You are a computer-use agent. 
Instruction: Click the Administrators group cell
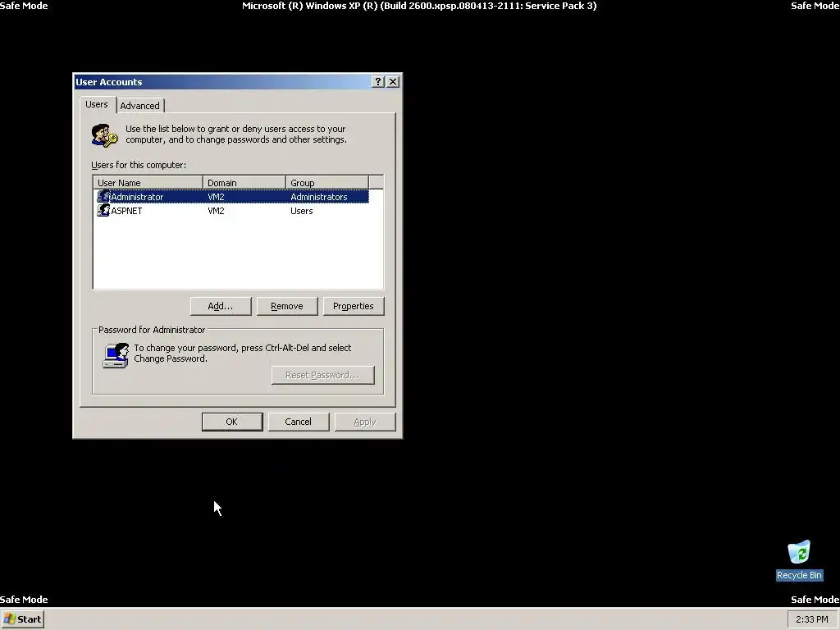pos(319,197)
